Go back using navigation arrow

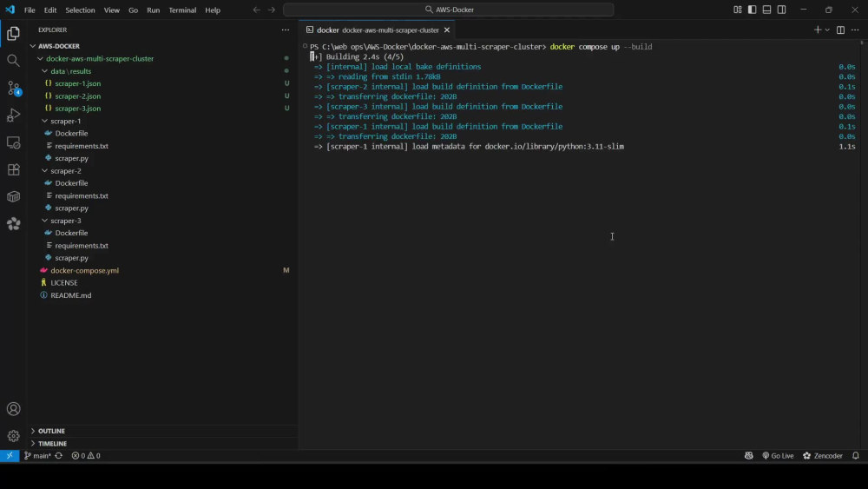(256, 10)
